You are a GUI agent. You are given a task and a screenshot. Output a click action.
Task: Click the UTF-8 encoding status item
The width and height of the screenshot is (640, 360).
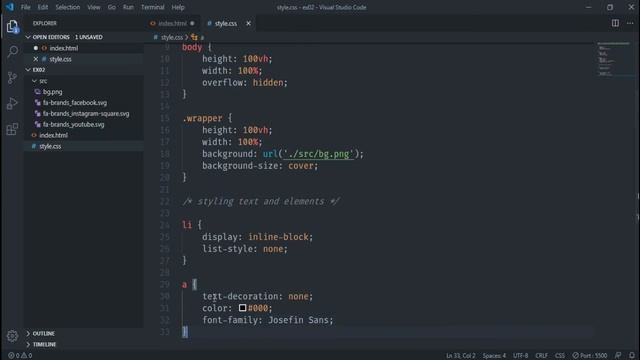(520, 356)
